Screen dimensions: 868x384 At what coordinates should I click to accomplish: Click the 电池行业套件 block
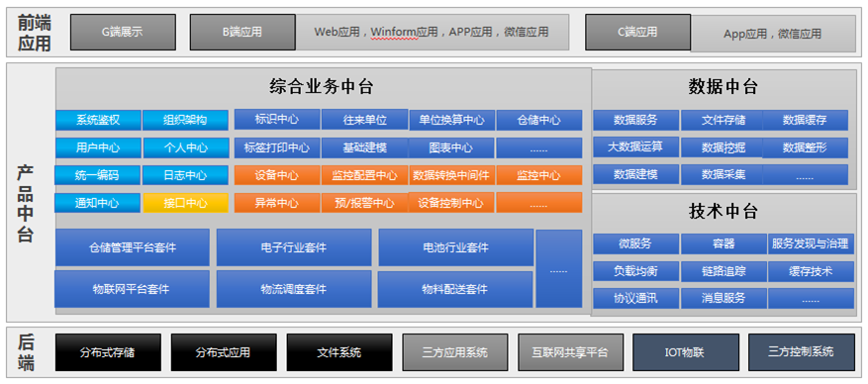455,247
